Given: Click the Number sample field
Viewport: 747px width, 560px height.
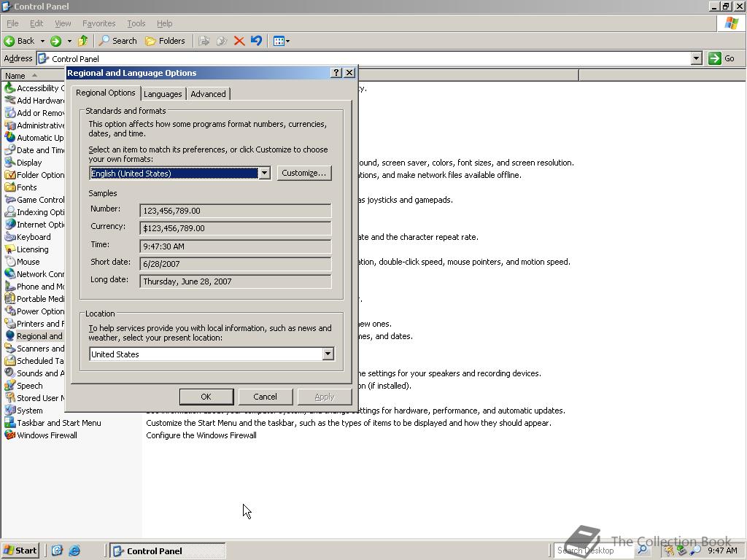Looking at the screenshot, I should [x=236, y=211].
